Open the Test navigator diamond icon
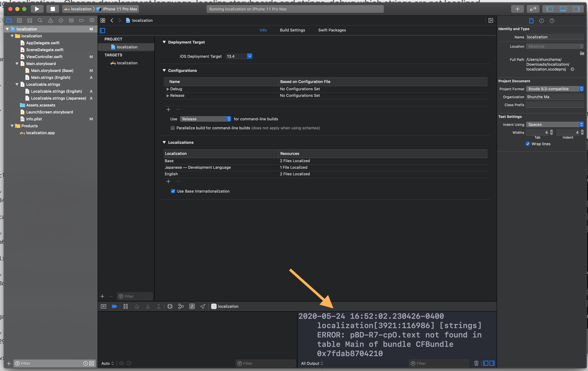Screen dimensions: 588x371 coord(61,21)
